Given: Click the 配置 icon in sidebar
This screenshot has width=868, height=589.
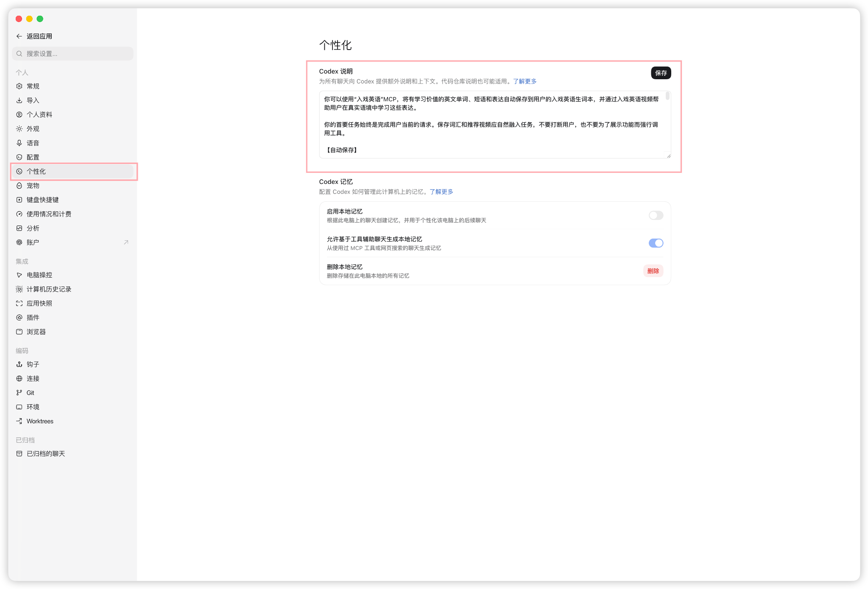Looking at the screenshot, I should tap(19, 157).
